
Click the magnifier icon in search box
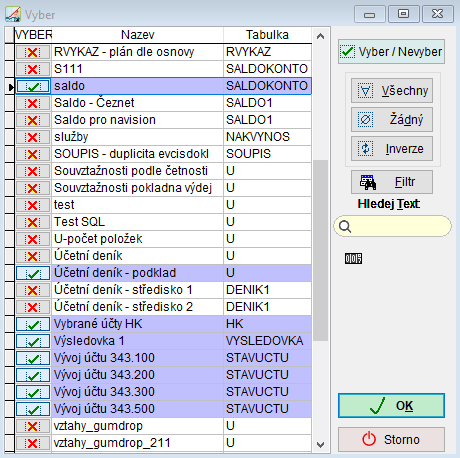coord(345,226)
